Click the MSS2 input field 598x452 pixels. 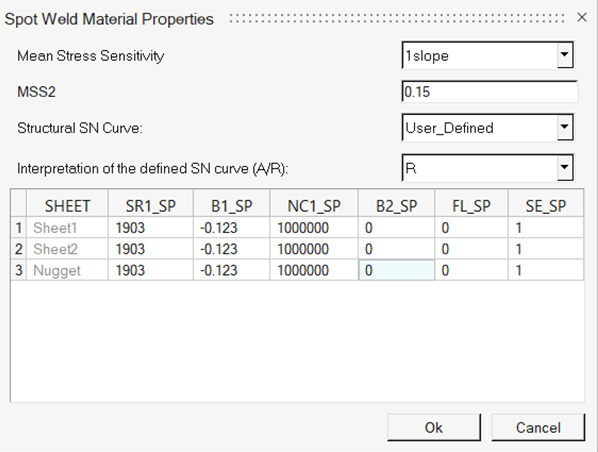[x=490, y=92]
